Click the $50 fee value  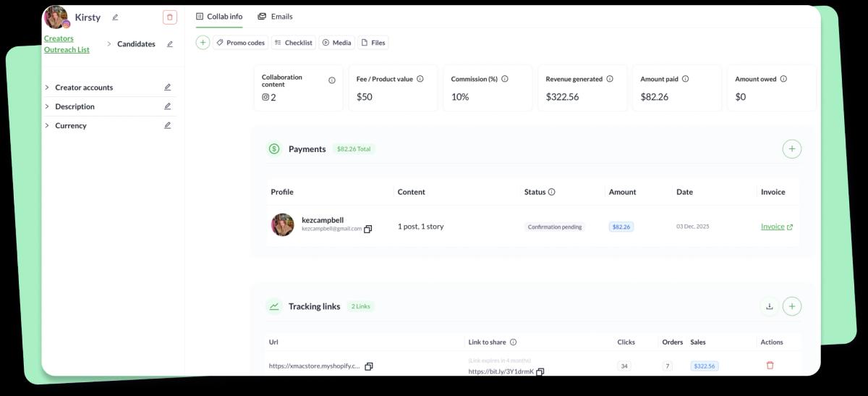click(365, 96)
